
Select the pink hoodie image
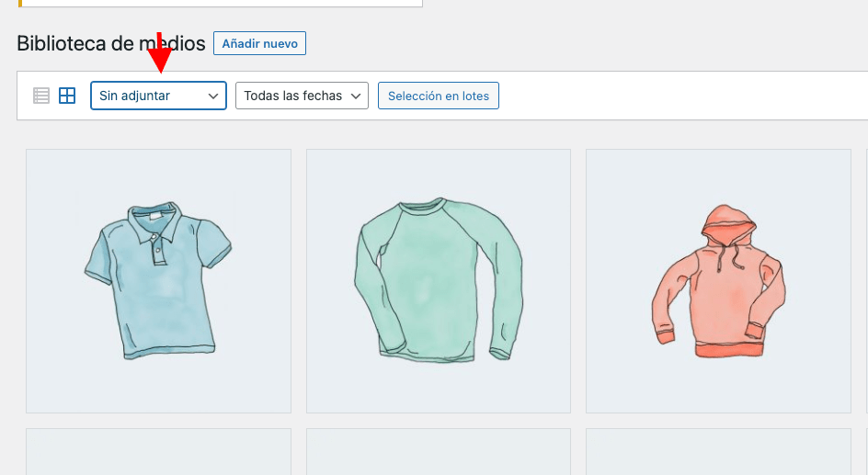(718, 281)
